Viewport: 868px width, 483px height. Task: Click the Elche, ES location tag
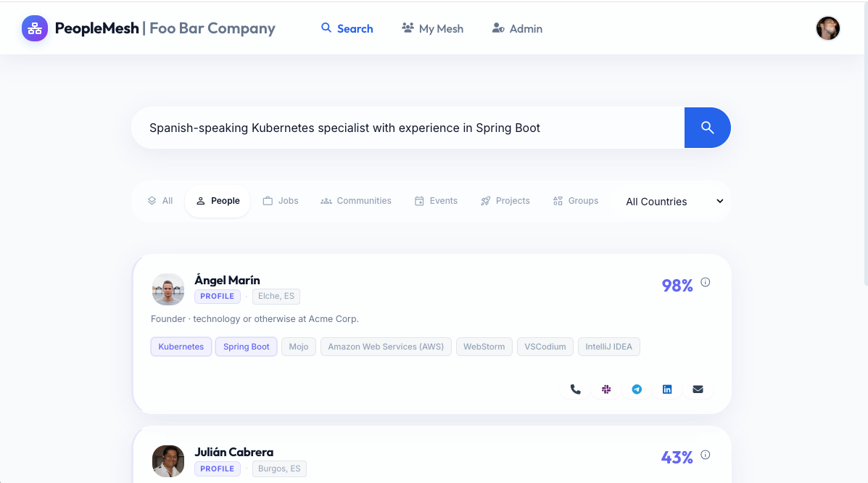tap(276, 297)
